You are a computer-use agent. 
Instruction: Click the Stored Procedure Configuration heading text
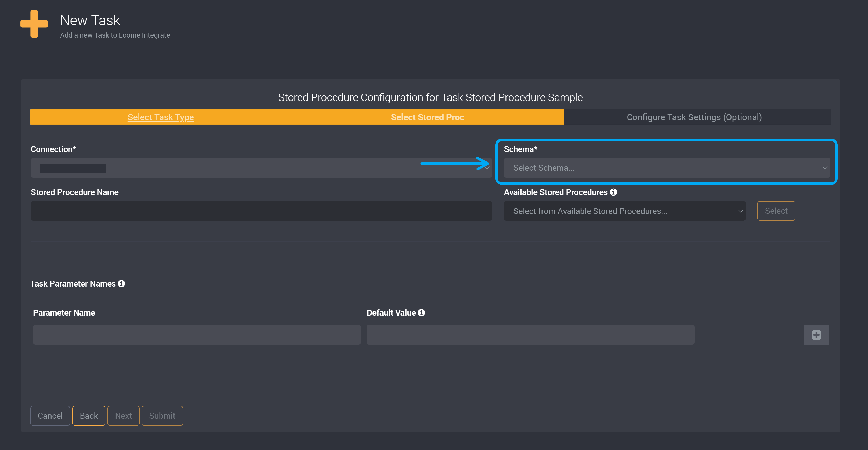(x=430, y=97)
